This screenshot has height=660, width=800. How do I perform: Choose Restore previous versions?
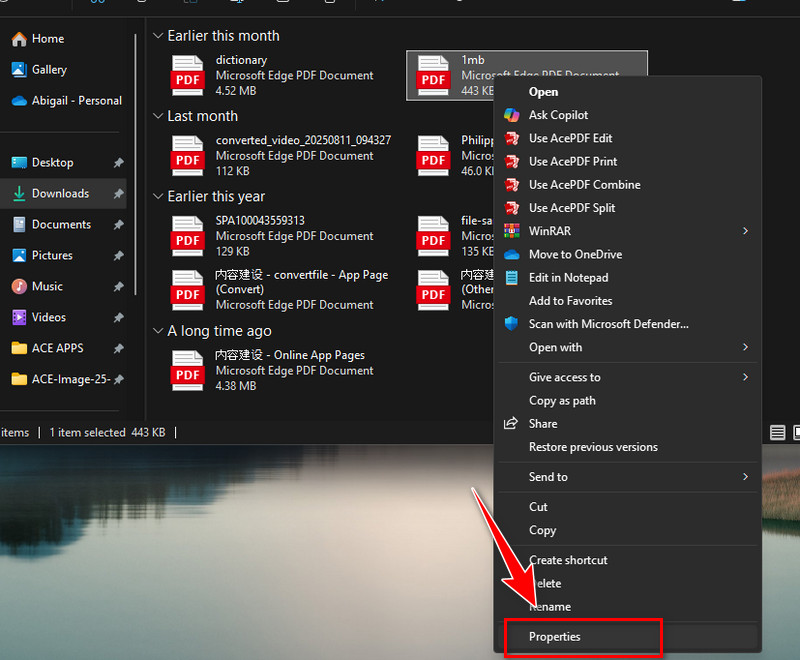coord(628,447)
